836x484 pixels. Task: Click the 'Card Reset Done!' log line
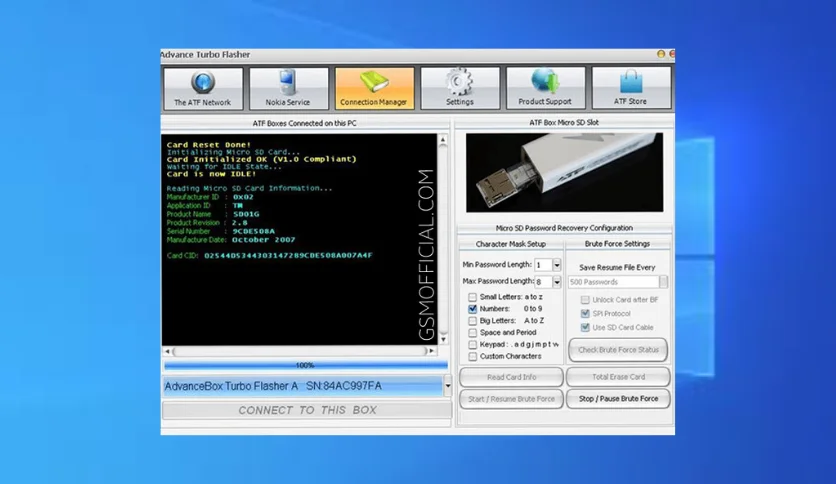[208, 144]
